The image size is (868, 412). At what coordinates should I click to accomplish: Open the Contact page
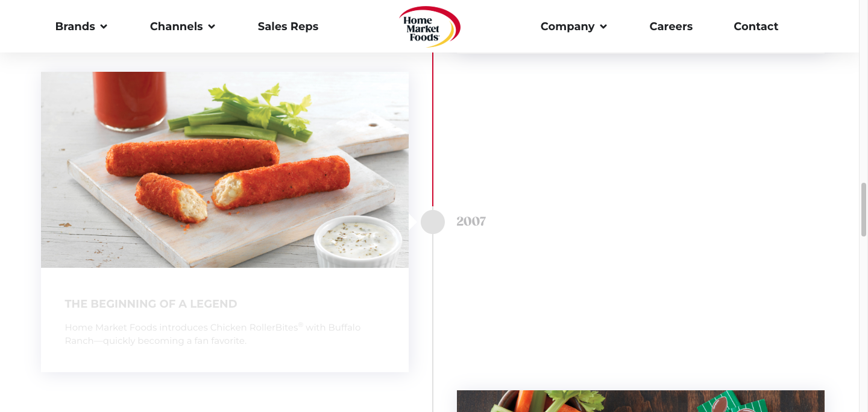[756, 27]
